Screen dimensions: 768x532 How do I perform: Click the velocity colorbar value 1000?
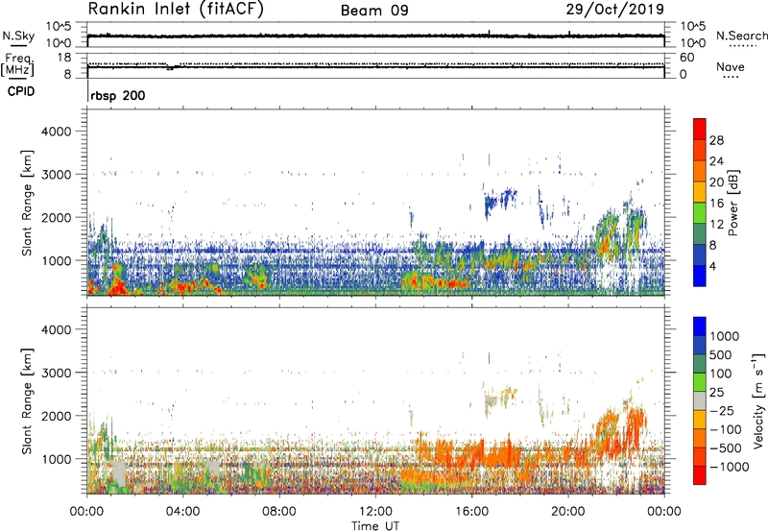725,336
